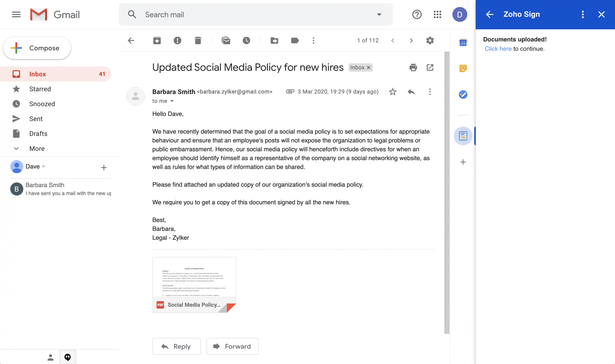615x364 pixels.
Task: Delete the open email
Action: [x=198, y=41]
